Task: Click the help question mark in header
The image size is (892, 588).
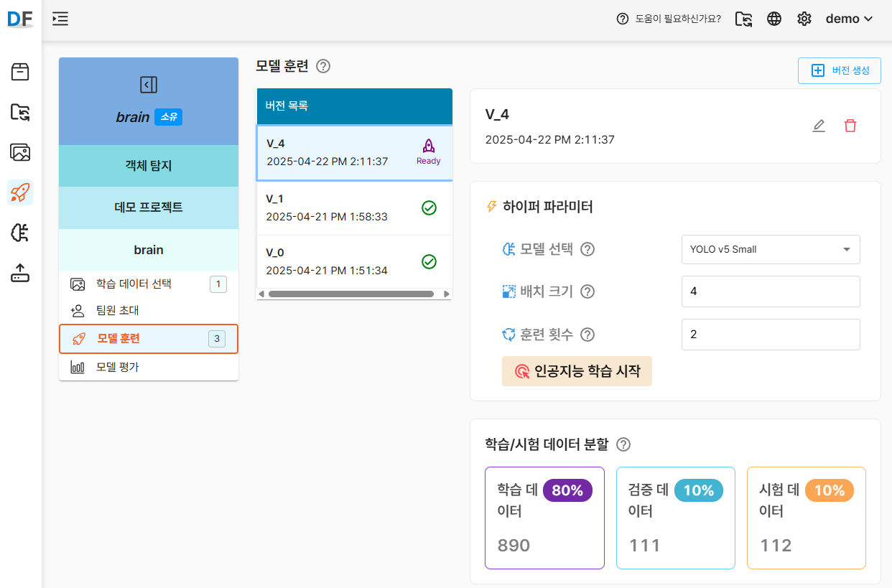Action: coord(623,19)
